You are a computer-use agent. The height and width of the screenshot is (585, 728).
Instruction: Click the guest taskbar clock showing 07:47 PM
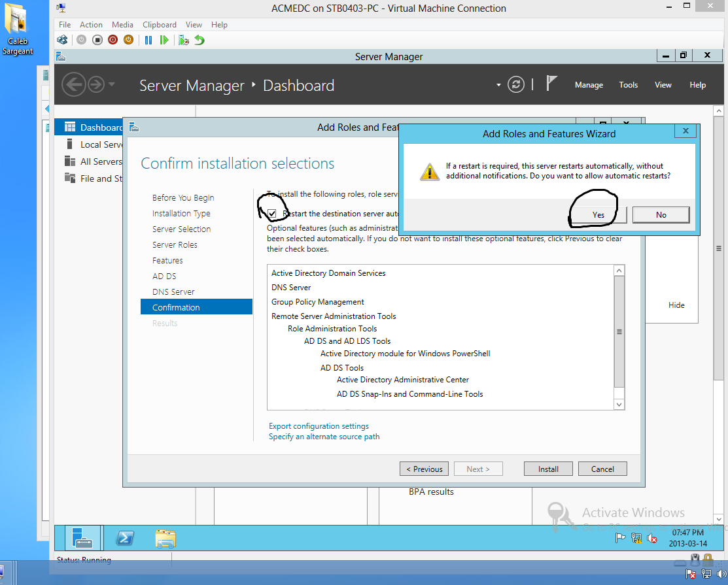tap(687, 538)
